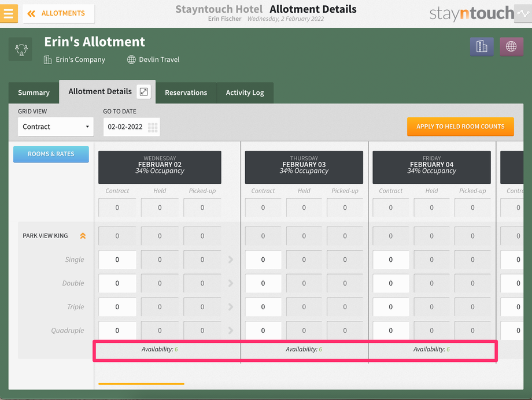
Task: Click the orange horizontal scrollbar
Action: [141, 384]
